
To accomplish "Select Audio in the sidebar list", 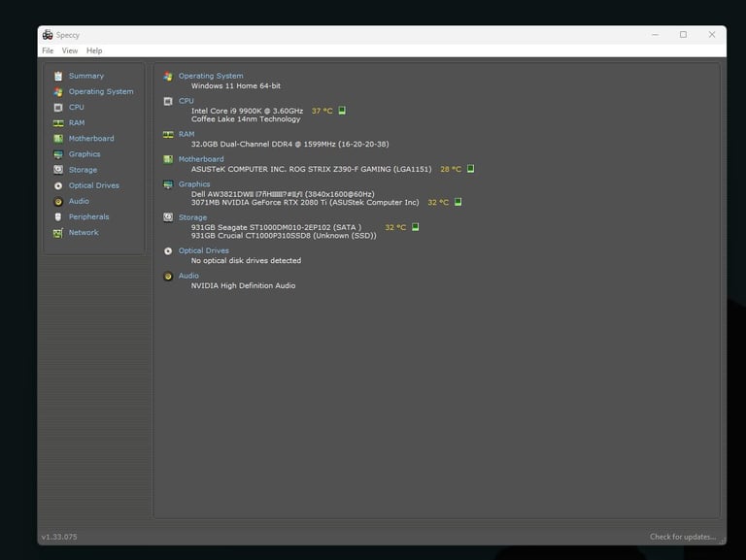I will click(x=79, y=202).
